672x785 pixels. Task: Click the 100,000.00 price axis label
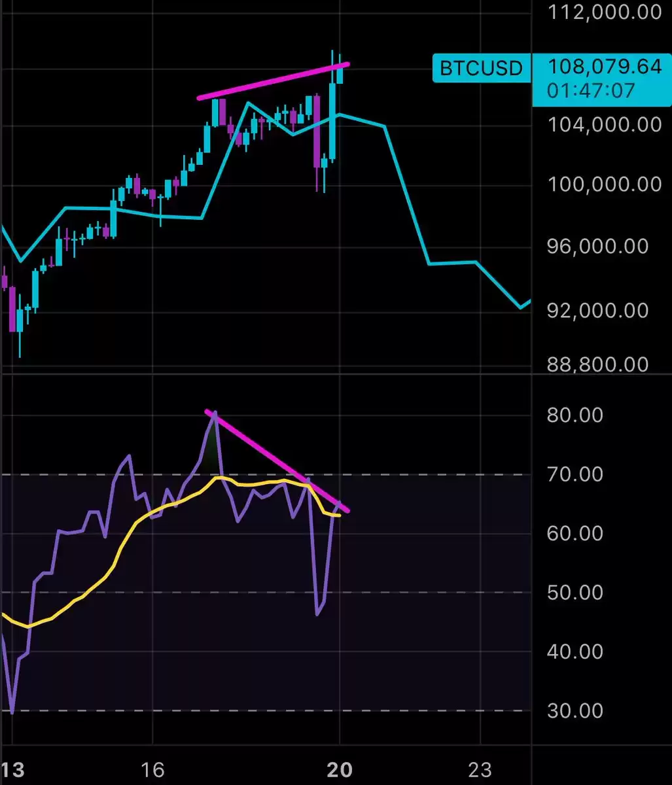tap(605, 184)
